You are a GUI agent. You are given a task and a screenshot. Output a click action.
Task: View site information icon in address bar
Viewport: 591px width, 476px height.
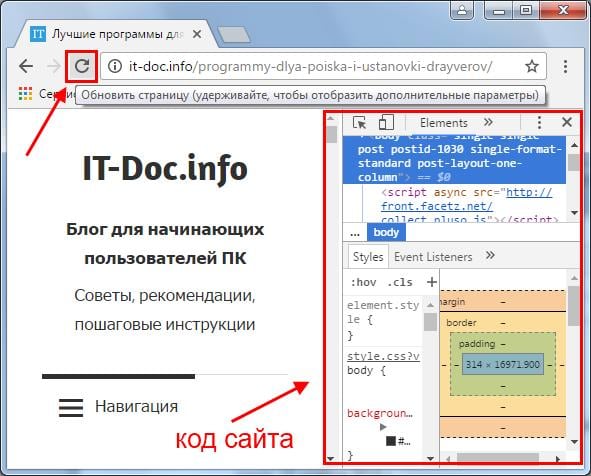[115, 66]
